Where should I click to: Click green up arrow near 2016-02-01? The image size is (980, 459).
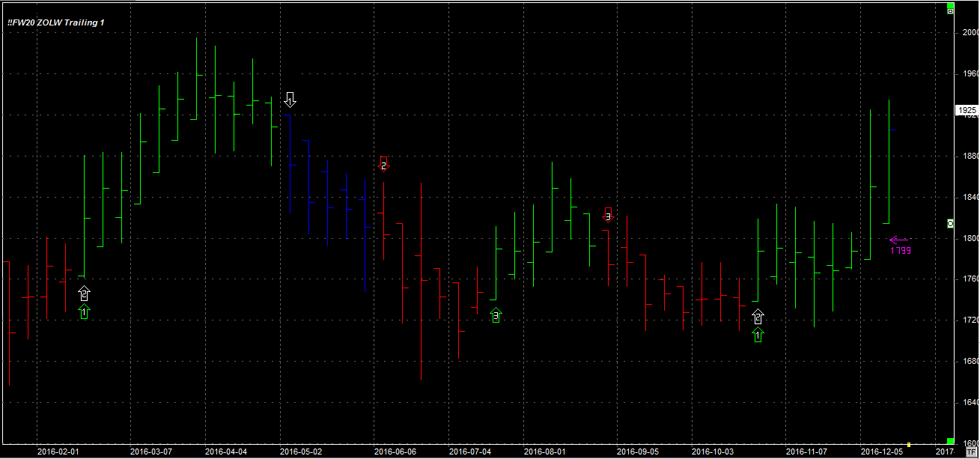[x=85, y=311]
